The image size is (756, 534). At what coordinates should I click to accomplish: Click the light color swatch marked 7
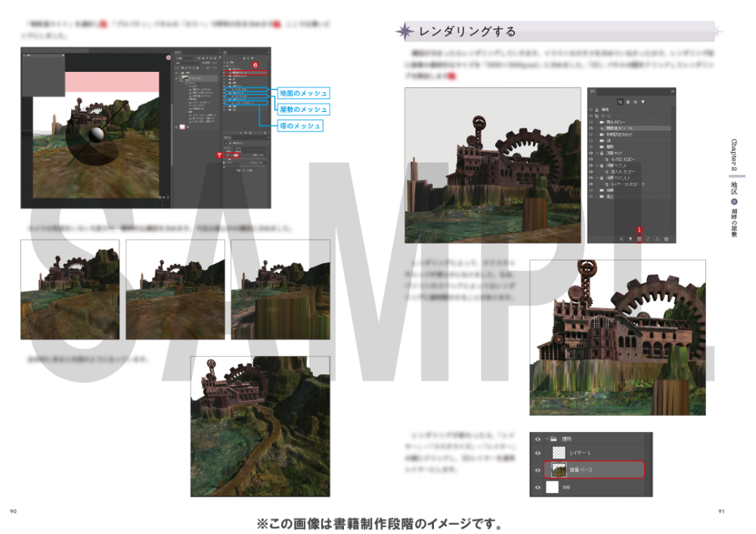point(236,155)
